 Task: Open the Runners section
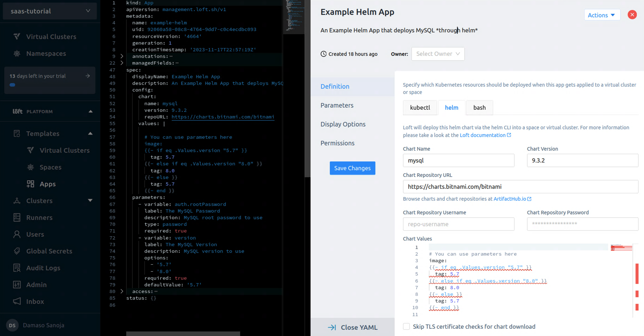coord(39,217)
